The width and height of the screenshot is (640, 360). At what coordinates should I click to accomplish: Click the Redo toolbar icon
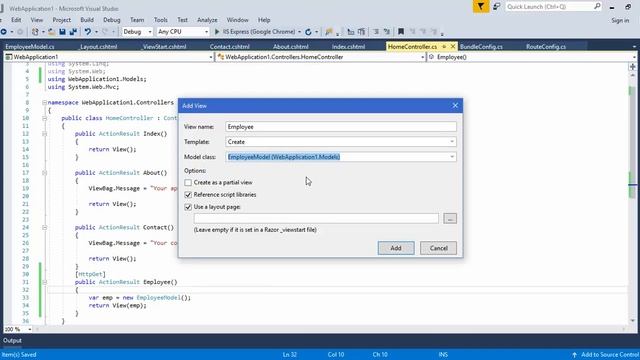105,31
